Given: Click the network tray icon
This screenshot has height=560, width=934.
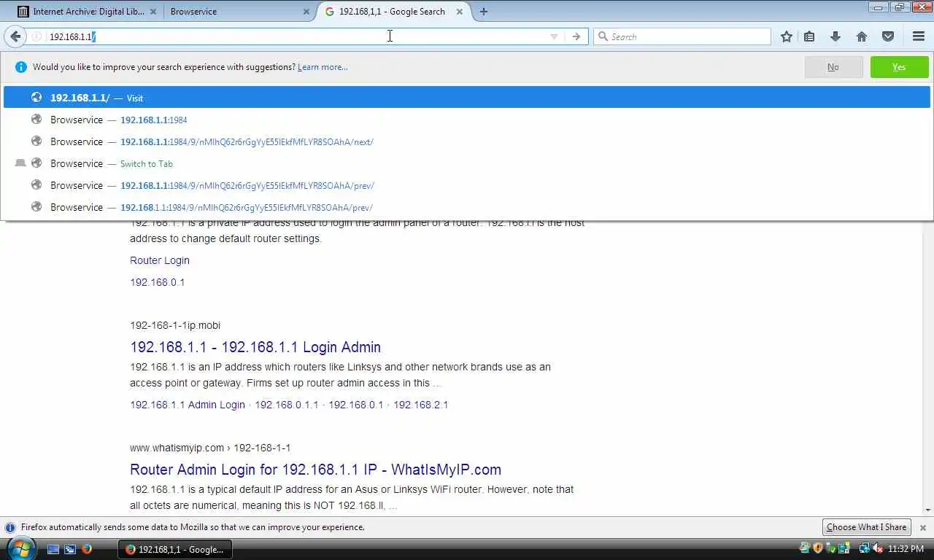Looking at the screenshot, I should pyautogui.click(x=865, y=548).
